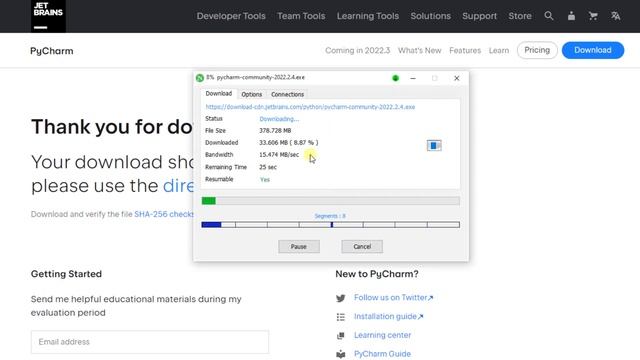640x360 pixels.
Task: Open the Learn link
Action: 499,51
